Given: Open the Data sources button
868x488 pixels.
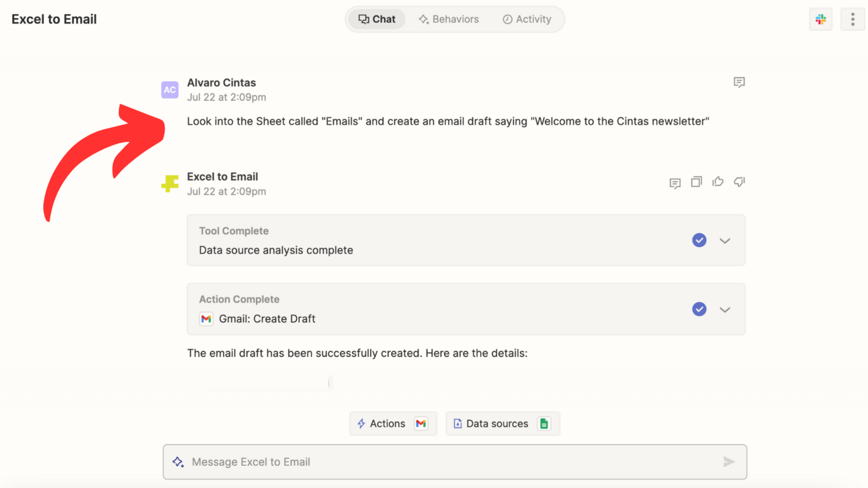Looking at the screenshot, I should 503,424.
